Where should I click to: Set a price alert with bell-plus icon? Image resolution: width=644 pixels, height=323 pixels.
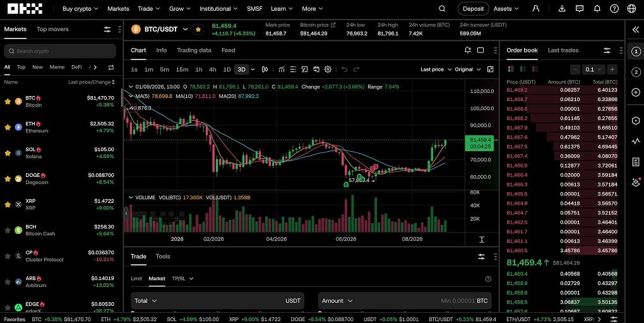467,50
